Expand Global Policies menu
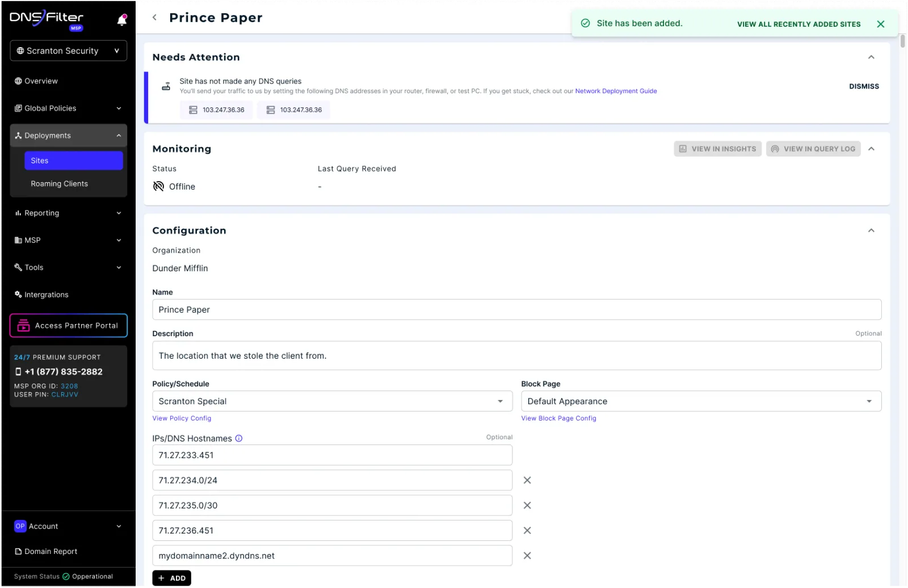Image resolution: width=908 pixels, height=588 pixels. 68,108
